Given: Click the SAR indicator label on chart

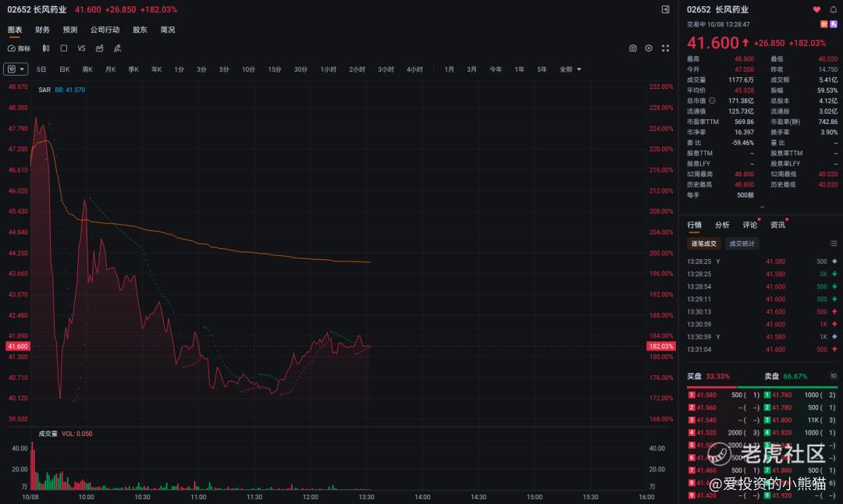Looking at the screenshot, I should pyautogui.click(x=44, y=90).
